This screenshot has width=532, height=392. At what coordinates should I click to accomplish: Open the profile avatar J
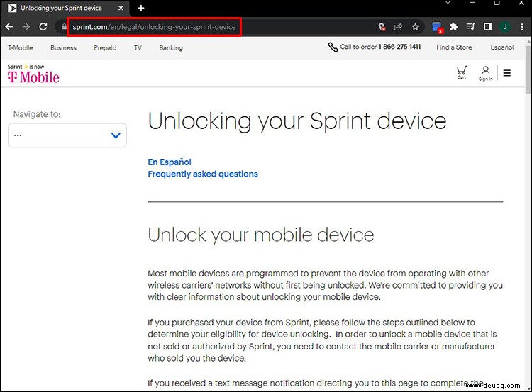[505, 27]
